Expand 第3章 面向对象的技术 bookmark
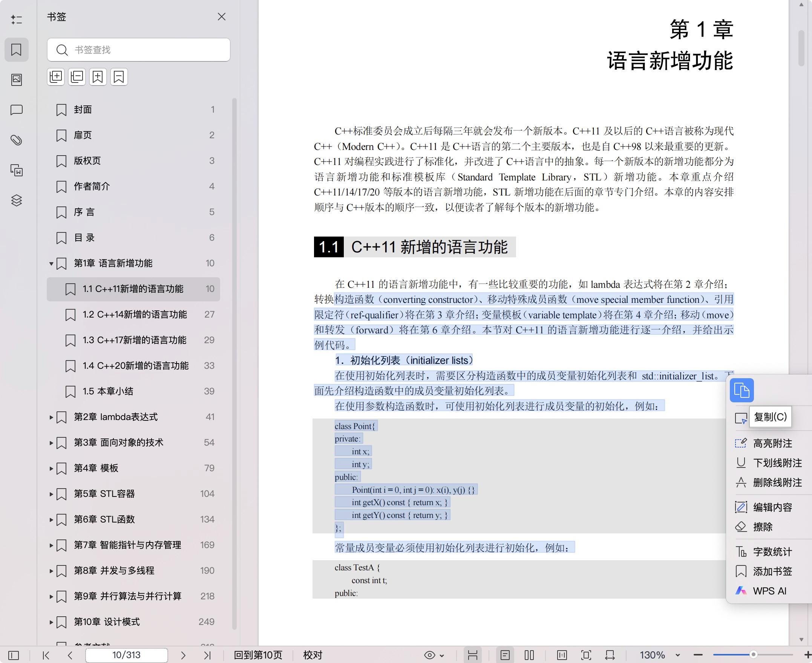 (51, 443)
